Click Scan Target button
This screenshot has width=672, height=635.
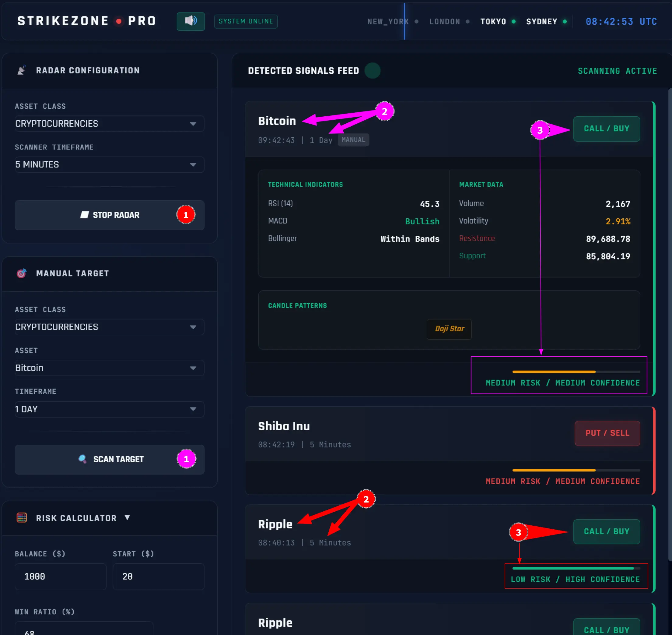click(x=109, y=459)
